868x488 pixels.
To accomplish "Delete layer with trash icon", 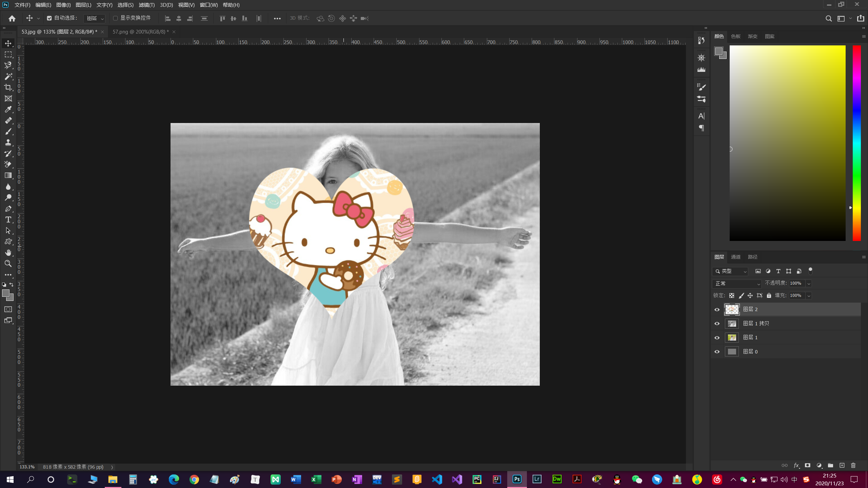I will (x=853, y=466).
